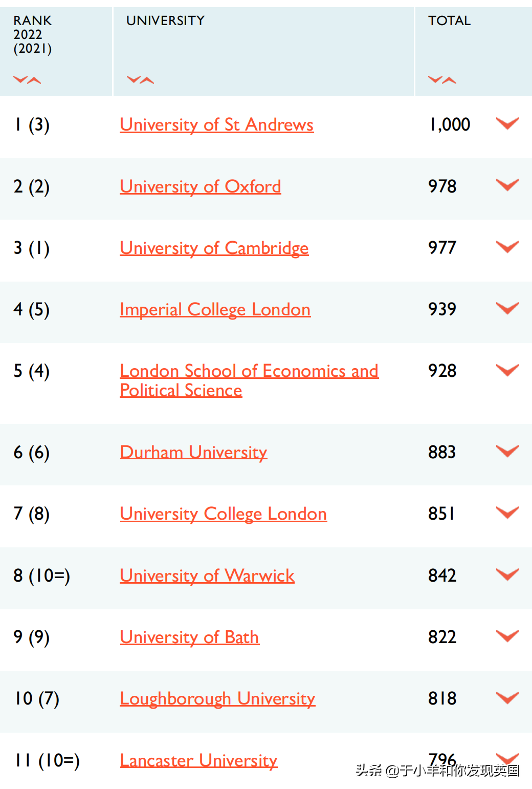Screen dimensions: 532x789
Task: Open the University of Warwick link
Action: coord(207,575)
